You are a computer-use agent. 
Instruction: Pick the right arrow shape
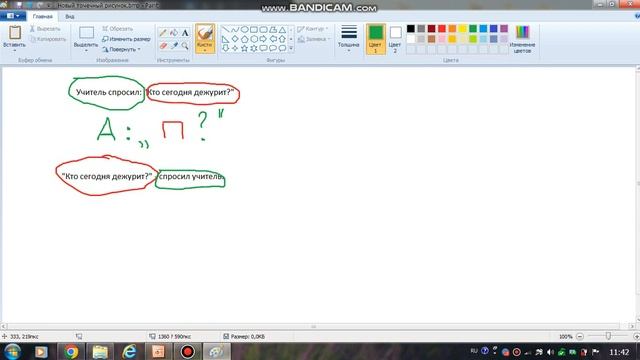[263, 39]
